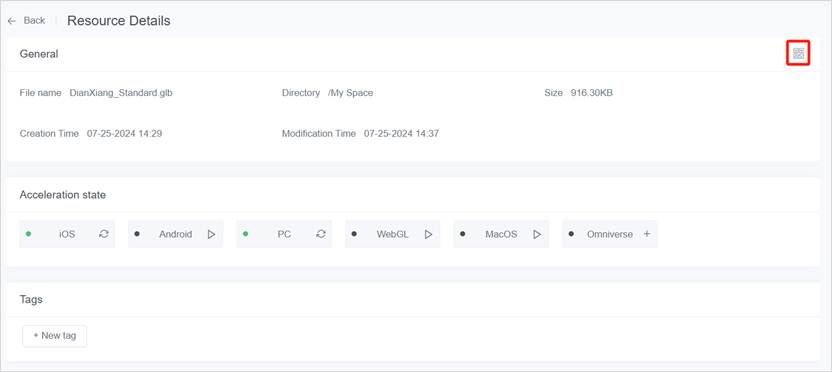Click the General section heading
The width and height of the screenshot is (832, 372).
click(39, 54)
